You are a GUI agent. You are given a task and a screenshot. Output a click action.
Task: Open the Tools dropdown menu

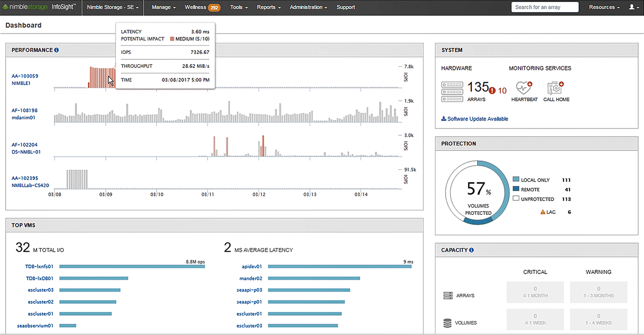pos(239,7)
